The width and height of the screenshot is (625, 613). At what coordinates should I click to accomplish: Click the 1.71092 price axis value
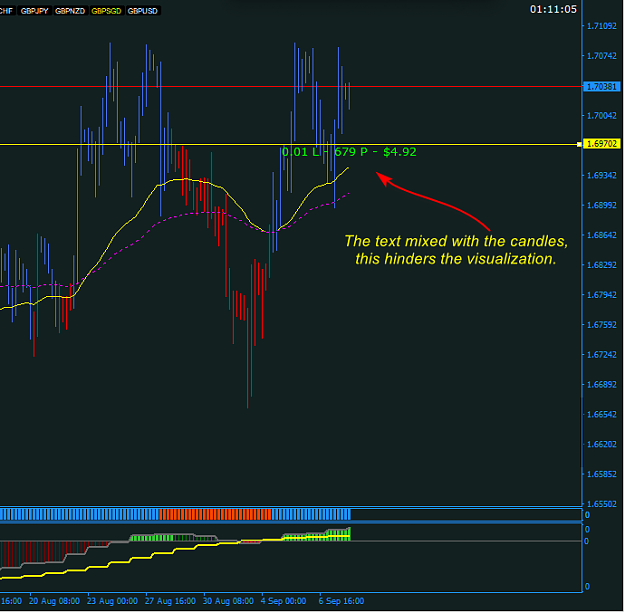tap(601, 26)
